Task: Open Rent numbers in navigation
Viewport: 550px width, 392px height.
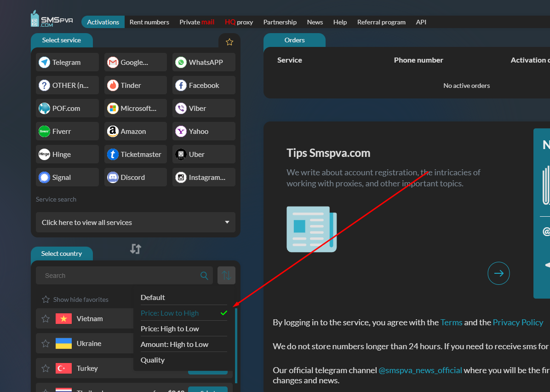Action: pos(149,22)
